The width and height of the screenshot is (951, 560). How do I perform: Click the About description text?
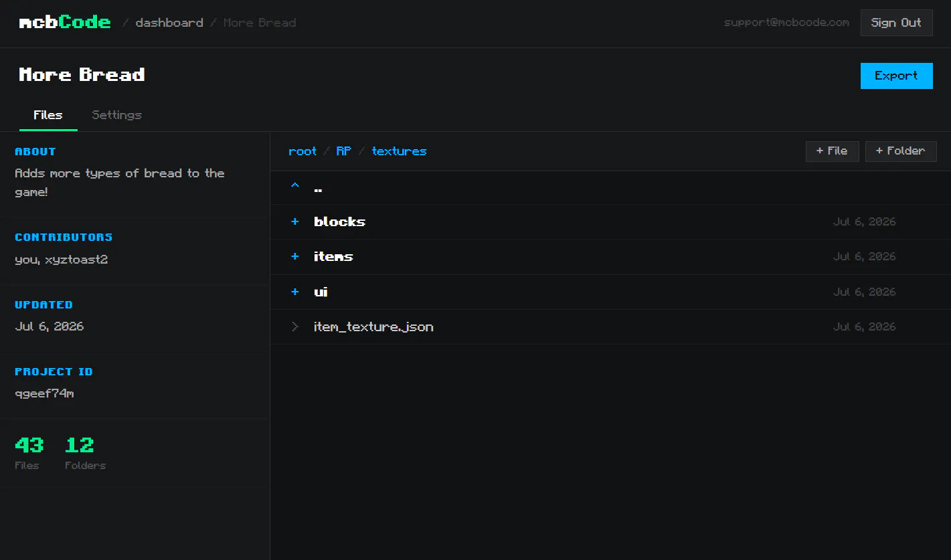tap(120, 183)
